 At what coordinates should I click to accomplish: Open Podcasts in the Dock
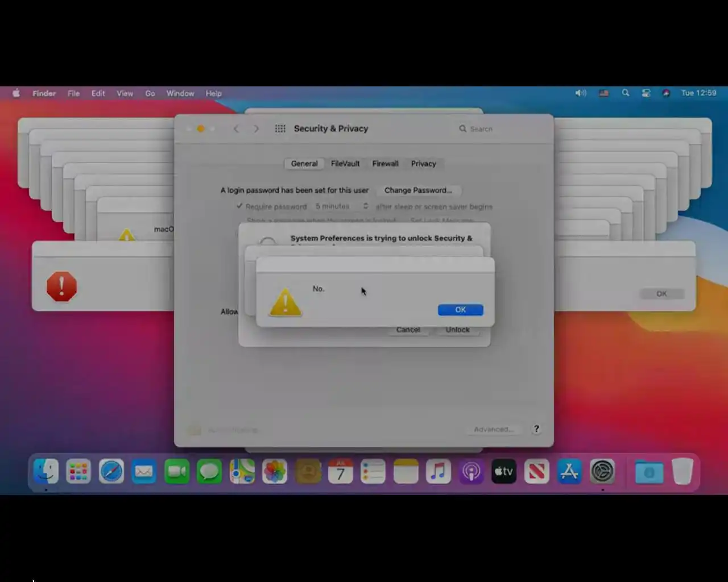471,471
